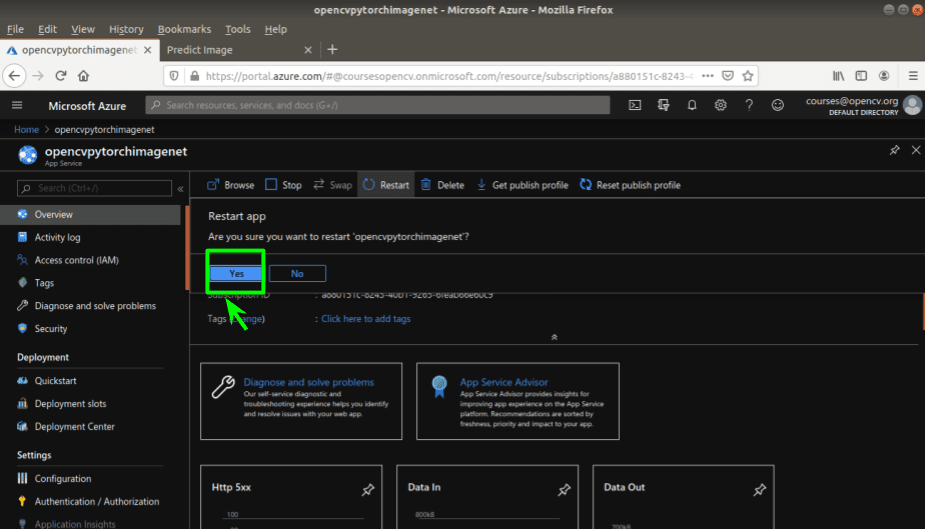Click the Swap toolbar button

[333, 185]
